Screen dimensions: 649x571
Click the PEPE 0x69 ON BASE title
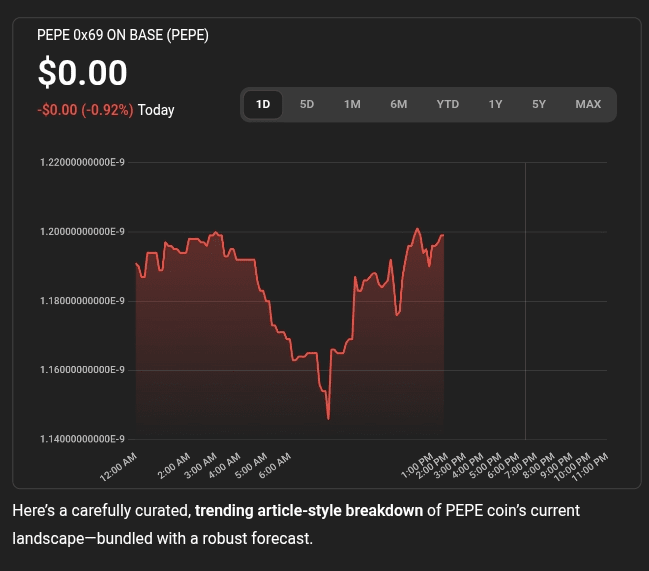122,35
